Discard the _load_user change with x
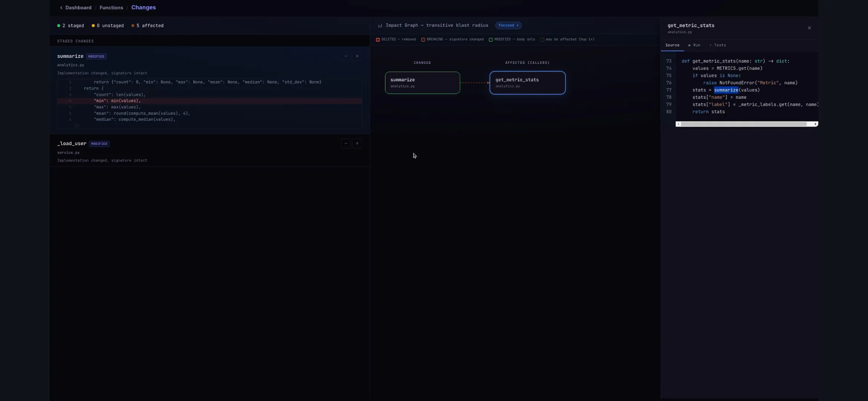Viewport: 868px width, 401px height. 357,144
